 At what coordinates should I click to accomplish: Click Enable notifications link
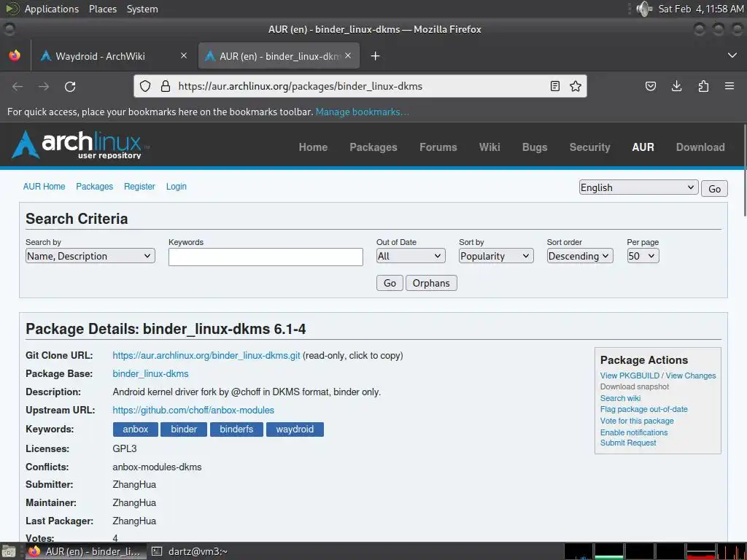[x=634, y=432]
